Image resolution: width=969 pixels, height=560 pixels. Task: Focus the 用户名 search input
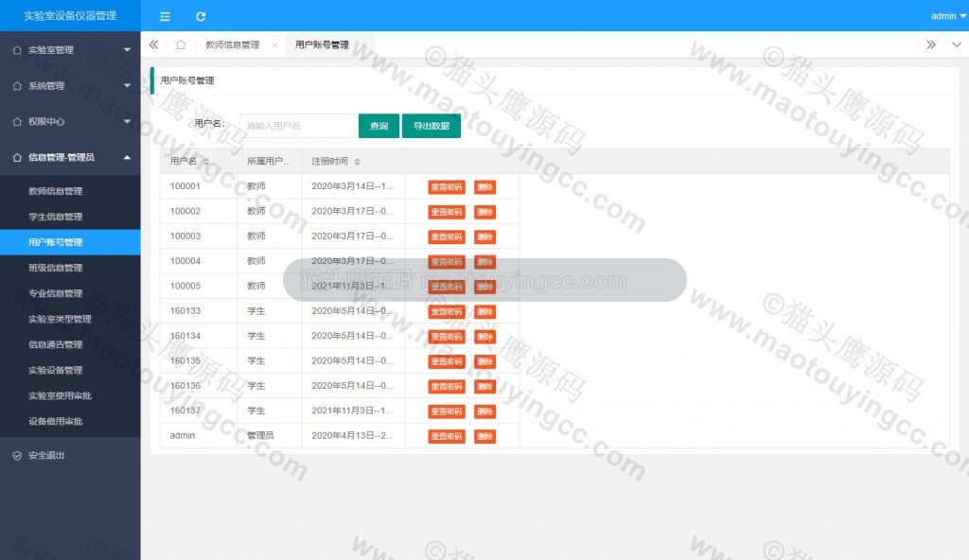tap(298, 126)
